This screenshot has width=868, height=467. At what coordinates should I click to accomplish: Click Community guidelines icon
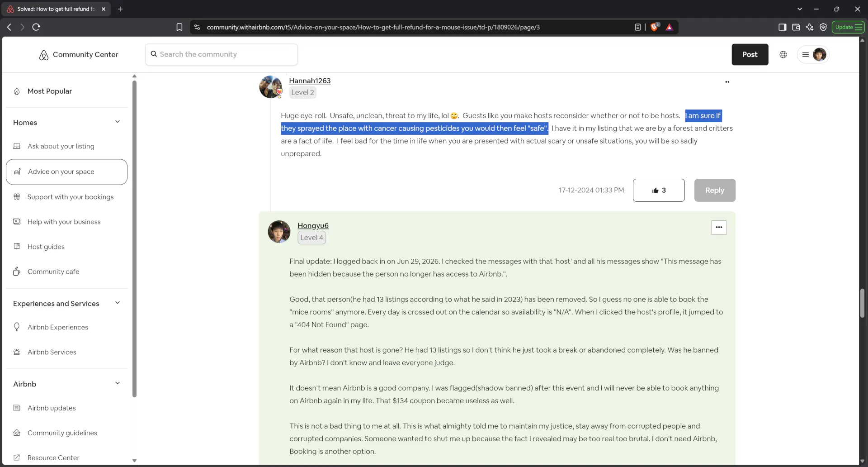tap(17, 433)
